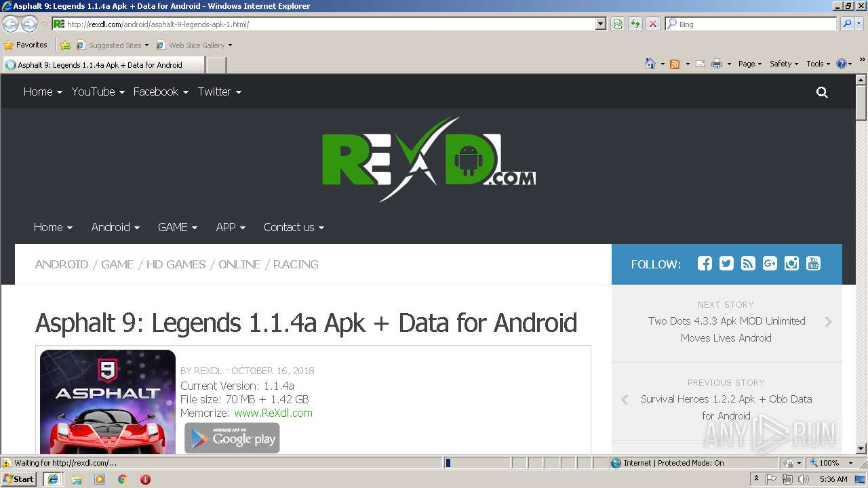
Task: Open next story Two Dots 4.3.3
Action: [726, 329]
